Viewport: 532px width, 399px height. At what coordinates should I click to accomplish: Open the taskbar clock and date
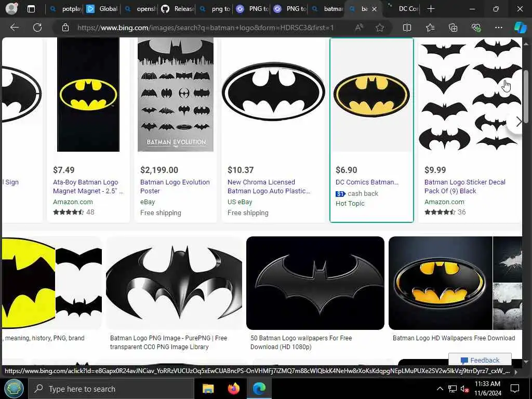pos(487,389)
